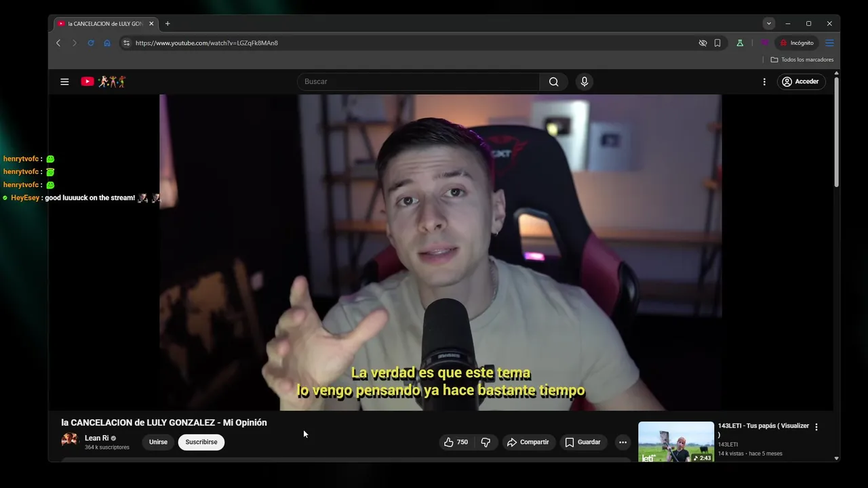Click the Suscribirse button

click(x=201, y=442)
